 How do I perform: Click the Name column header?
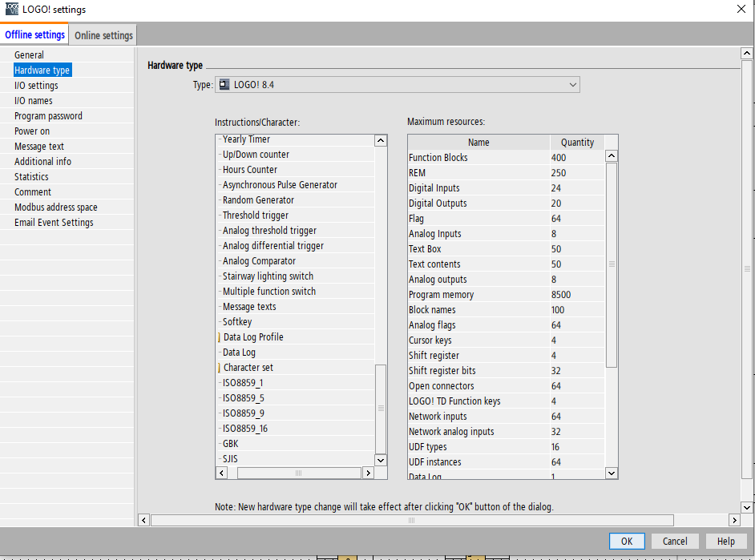478,143
